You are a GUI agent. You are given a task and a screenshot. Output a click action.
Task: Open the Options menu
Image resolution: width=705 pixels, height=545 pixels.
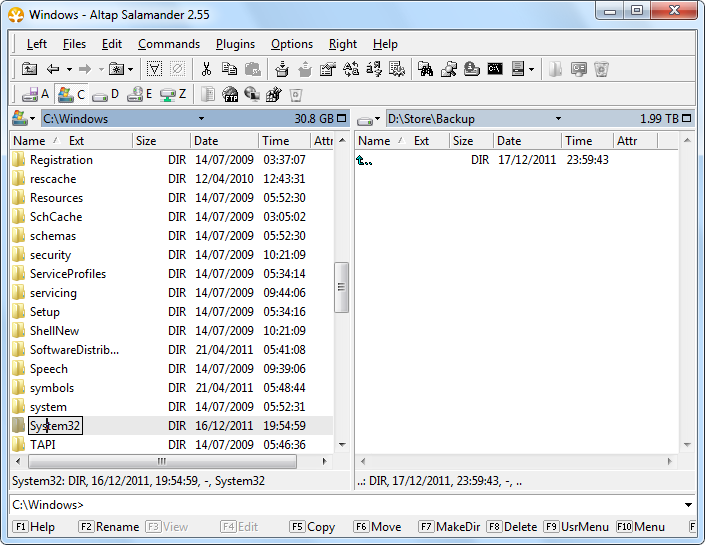point(292,44)
